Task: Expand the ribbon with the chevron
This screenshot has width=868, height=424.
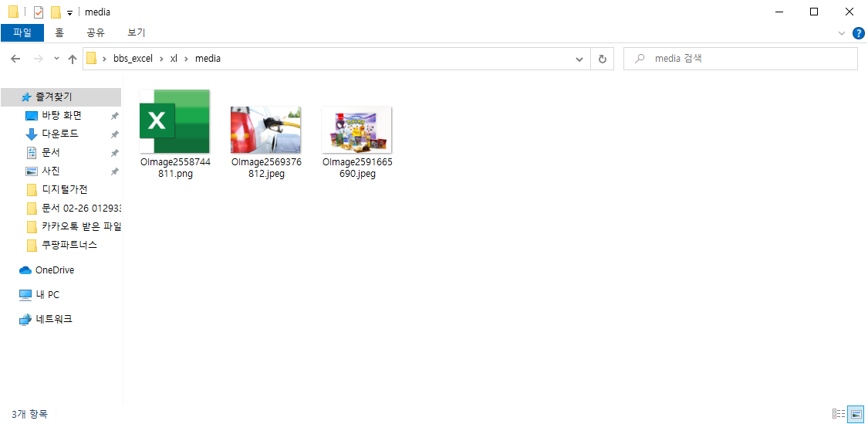Action: point(842,33)
